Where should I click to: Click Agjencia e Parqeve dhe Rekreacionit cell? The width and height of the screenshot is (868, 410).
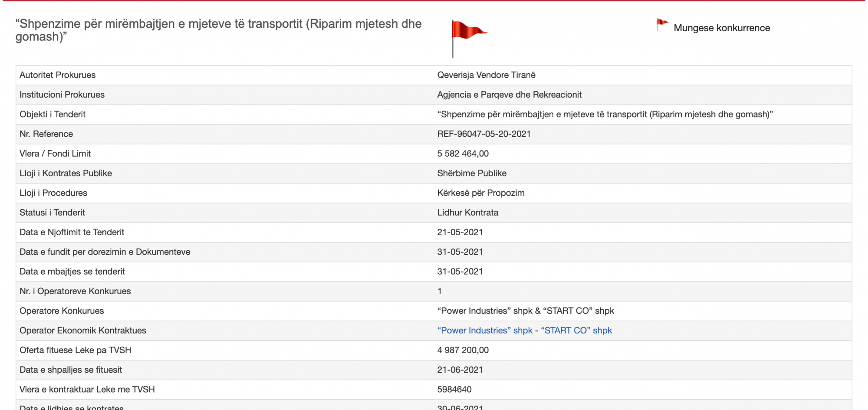(x=509, y=95)
